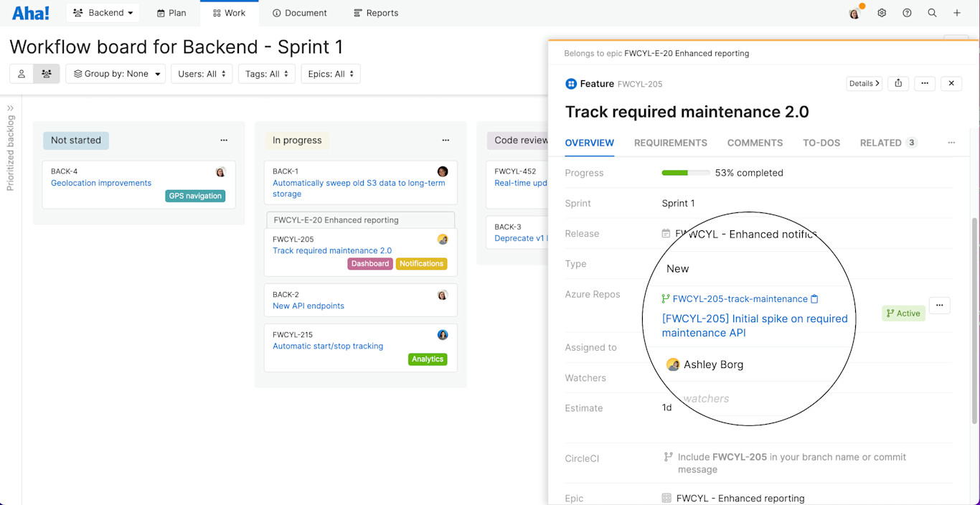Open the search magnifier icon
Screen dimensions: 980x505
coord(932,12)
